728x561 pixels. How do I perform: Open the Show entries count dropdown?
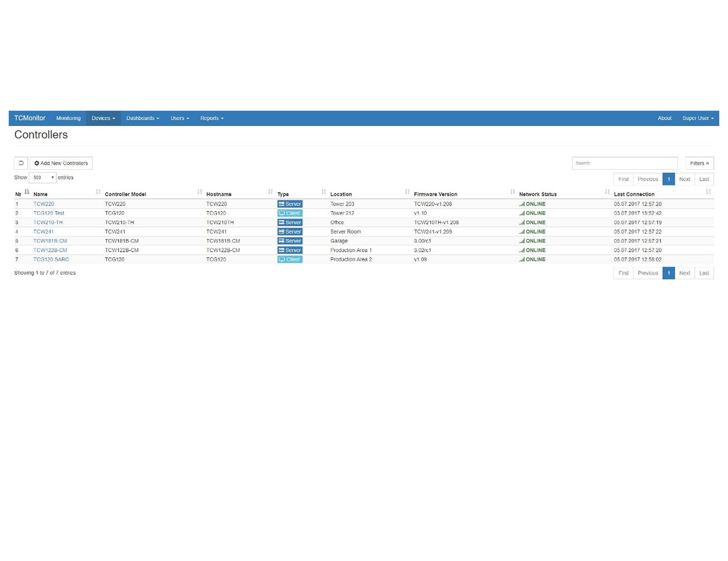click(43, 177)
